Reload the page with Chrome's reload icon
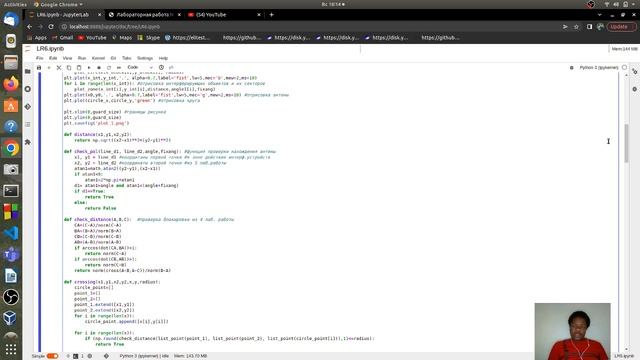 pos(51,27)
